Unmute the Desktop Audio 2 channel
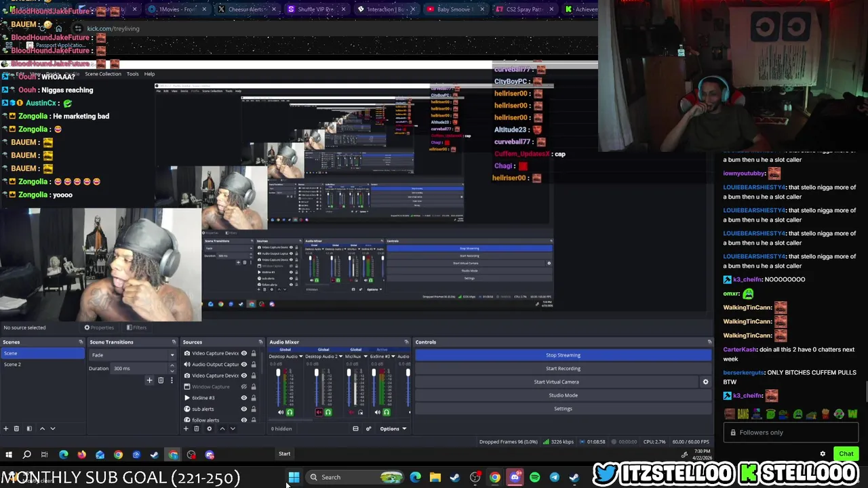The height and width of the screenshot is (488, 868). click(319, 412)
